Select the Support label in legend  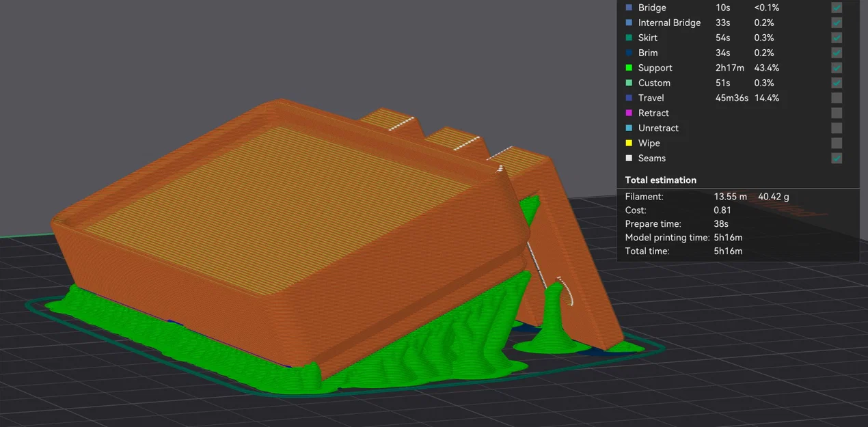click(x=655, y=68)
